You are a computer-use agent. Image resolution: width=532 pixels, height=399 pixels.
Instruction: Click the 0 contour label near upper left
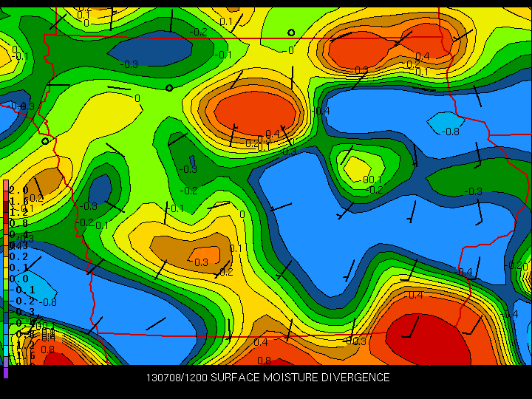point(137,98)
